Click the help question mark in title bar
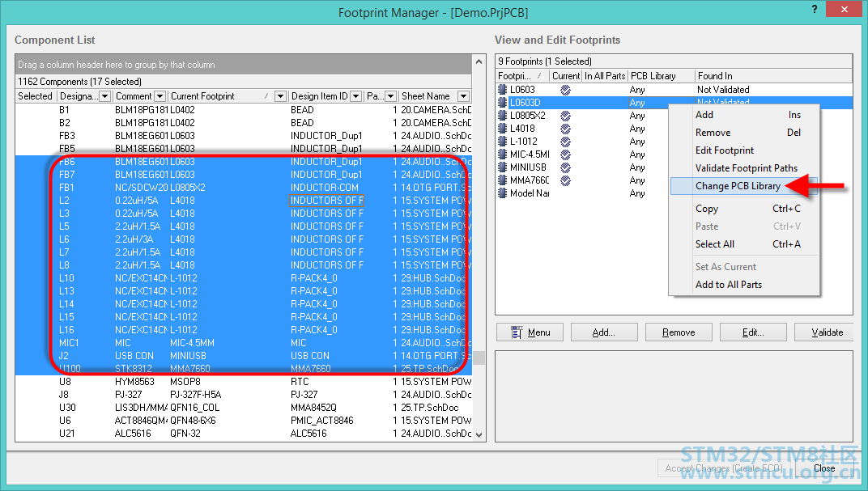Screen dimensions: 868x491 coord(812,8)
